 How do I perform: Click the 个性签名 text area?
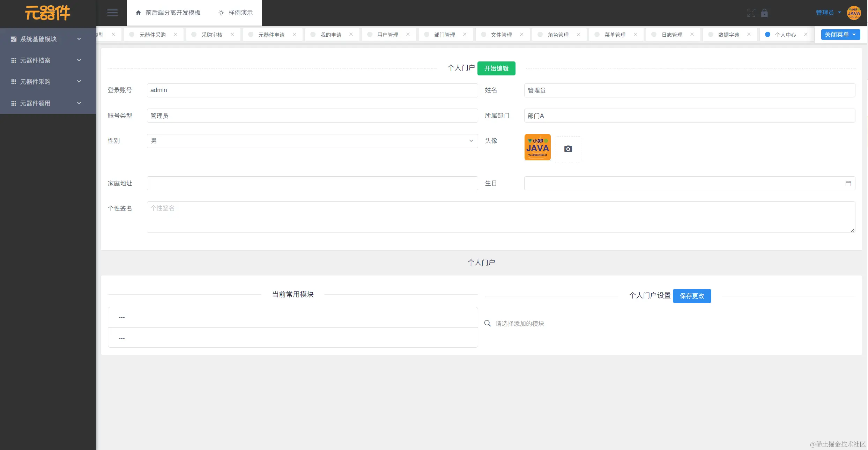500,217
